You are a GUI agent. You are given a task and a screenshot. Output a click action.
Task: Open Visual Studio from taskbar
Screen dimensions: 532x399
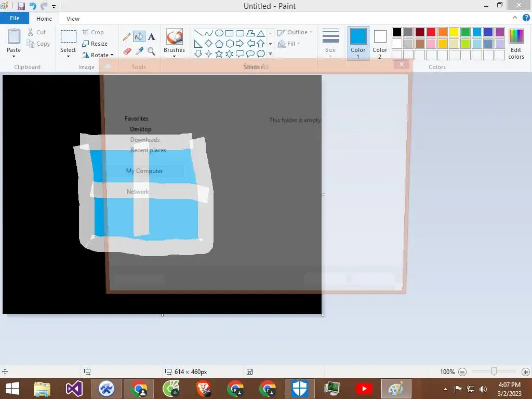point(74,389)
